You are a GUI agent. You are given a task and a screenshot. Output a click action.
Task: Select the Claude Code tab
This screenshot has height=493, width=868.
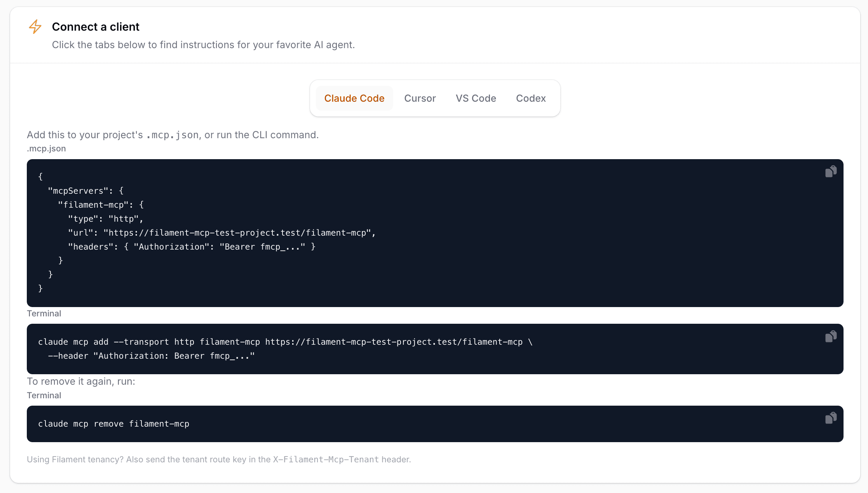(x=354, y=98)
